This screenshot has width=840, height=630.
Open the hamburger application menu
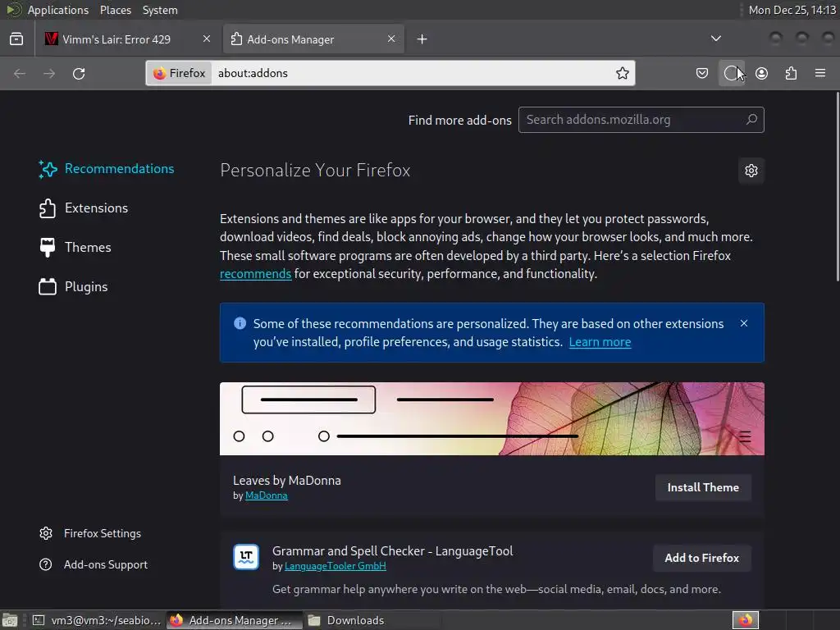click(x=820, y=73)
